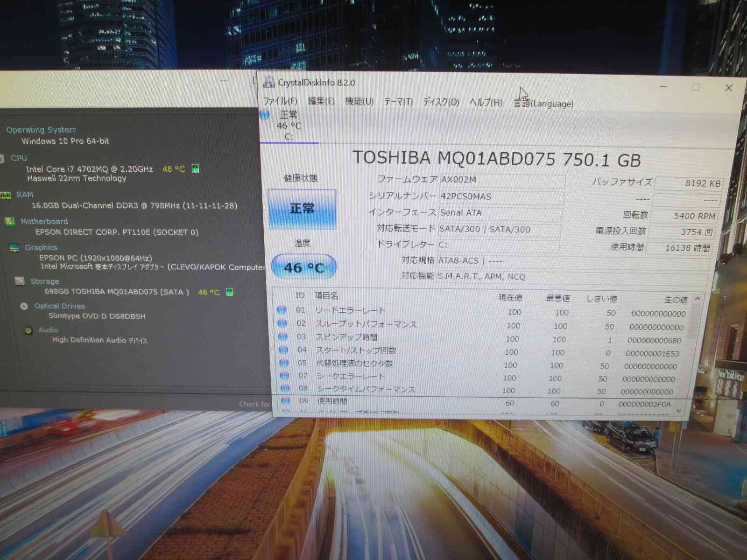Click the storage temperature chip icon in Speccy

[229, 292]
